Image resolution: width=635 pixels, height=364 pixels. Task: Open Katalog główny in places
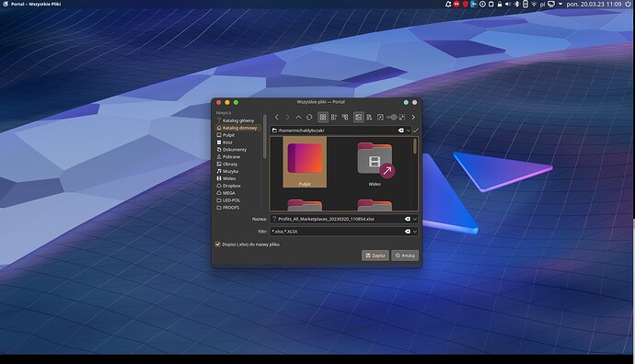[238, 120]
